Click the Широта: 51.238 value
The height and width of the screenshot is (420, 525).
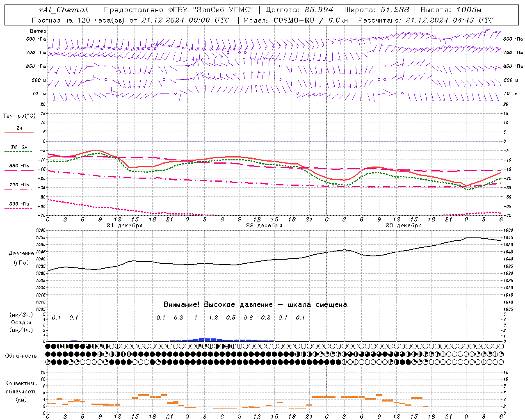(x=377, y=10)
